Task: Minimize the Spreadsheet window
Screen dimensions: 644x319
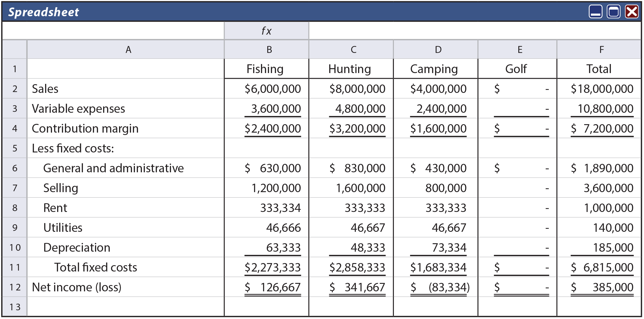Action: tap(595, 12)
